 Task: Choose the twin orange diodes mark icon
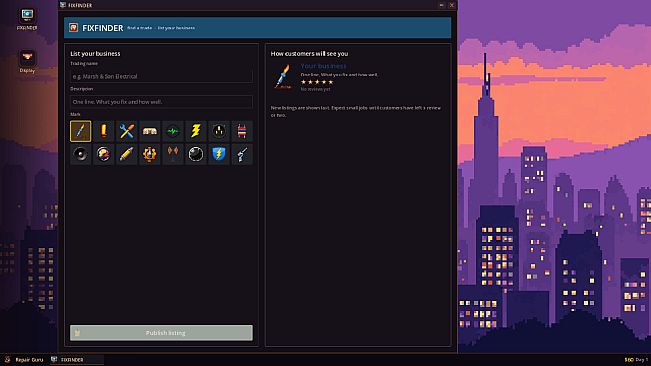pos(173,154)
